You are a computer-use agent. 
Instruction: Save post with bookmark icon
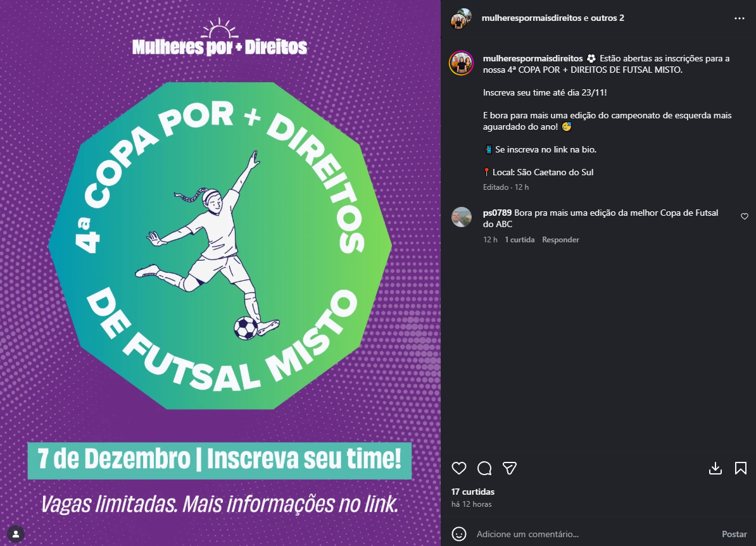click(741, 468)
